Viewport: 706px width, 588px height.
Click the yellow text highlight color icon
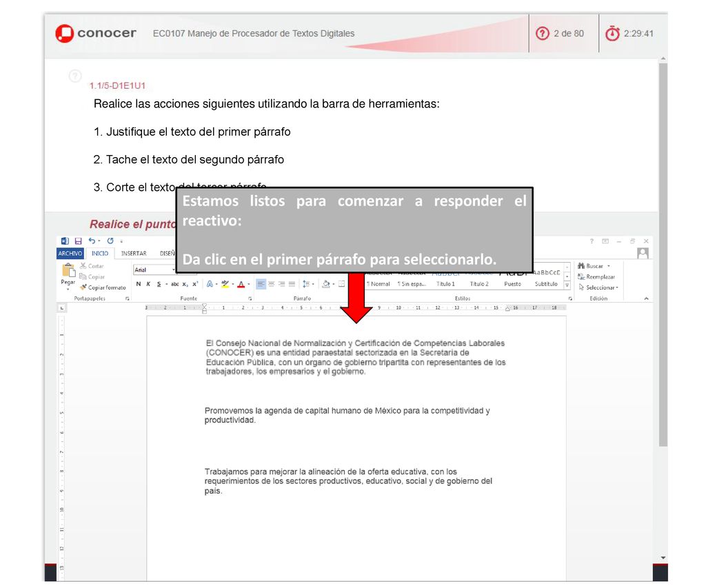point(225,284)
